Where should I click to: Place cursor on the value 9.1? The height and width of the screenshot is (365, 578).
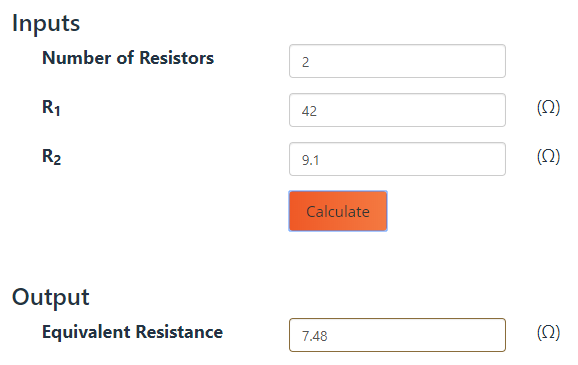click(310, 160)
